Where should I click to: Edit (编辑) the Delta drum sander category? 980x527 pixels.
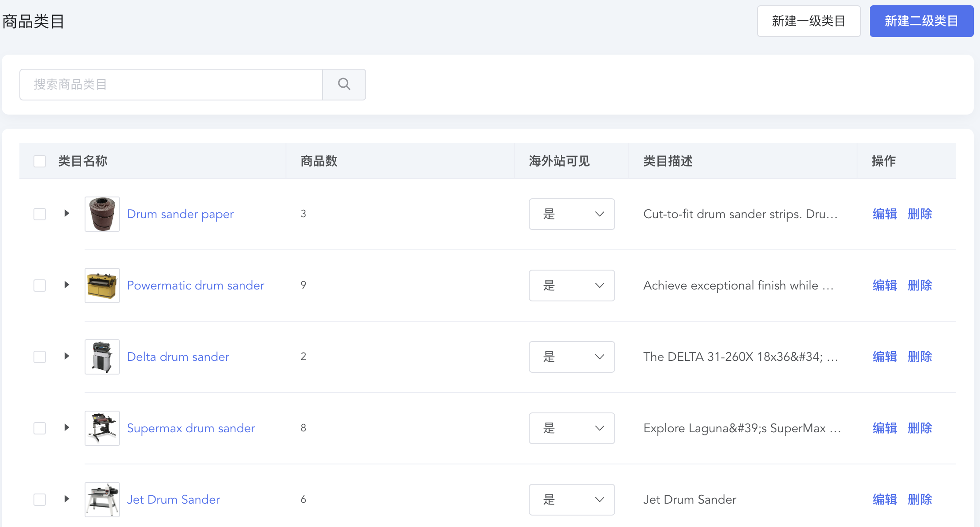[x=885, y=357]
